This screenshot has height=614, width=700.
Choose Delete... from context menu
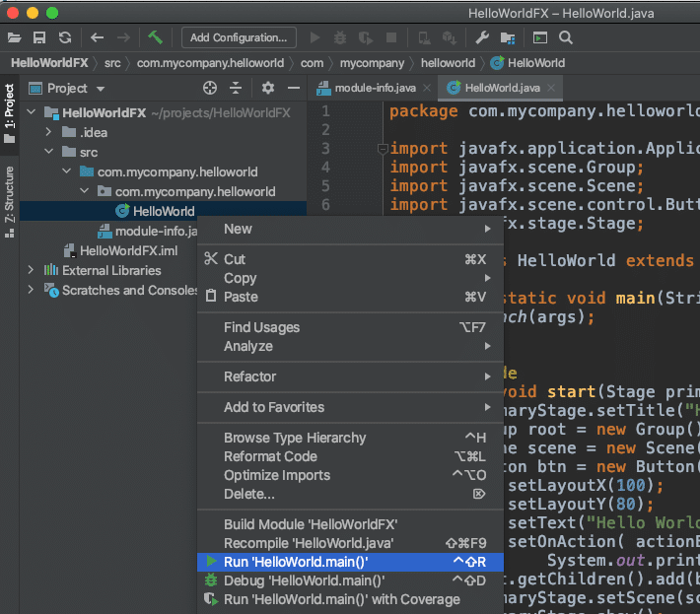pyautogui.click(x=350, y=494)
